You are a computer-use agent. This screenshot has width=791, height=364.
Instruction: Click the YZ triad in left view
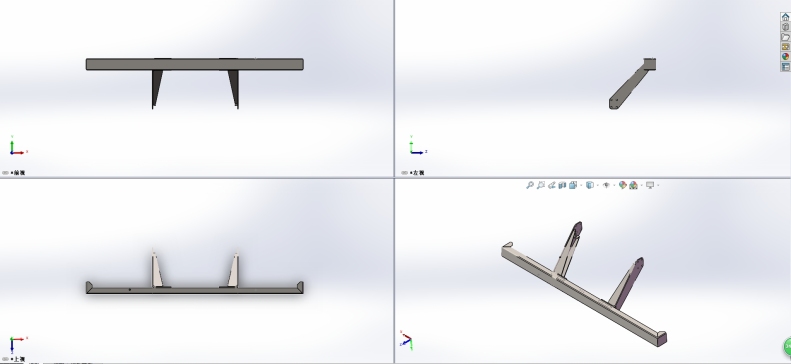[418, 146]
